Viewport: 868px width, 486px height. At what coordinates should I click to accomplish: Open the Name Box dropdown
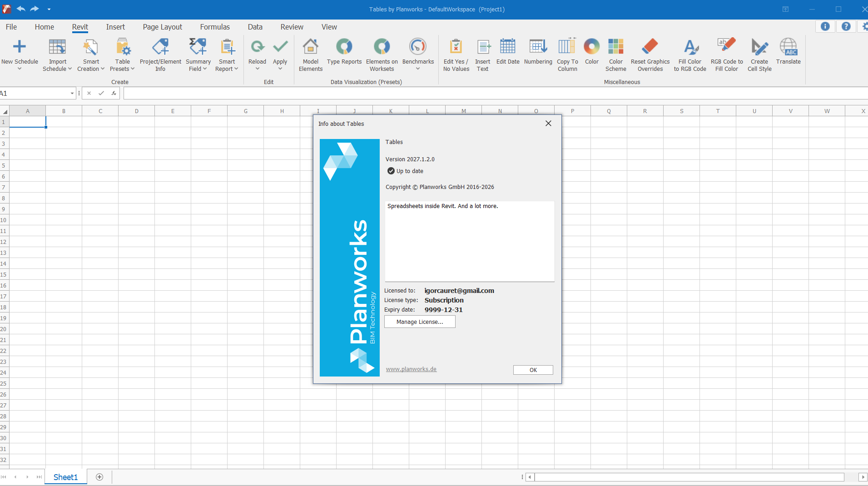(72, 94)
